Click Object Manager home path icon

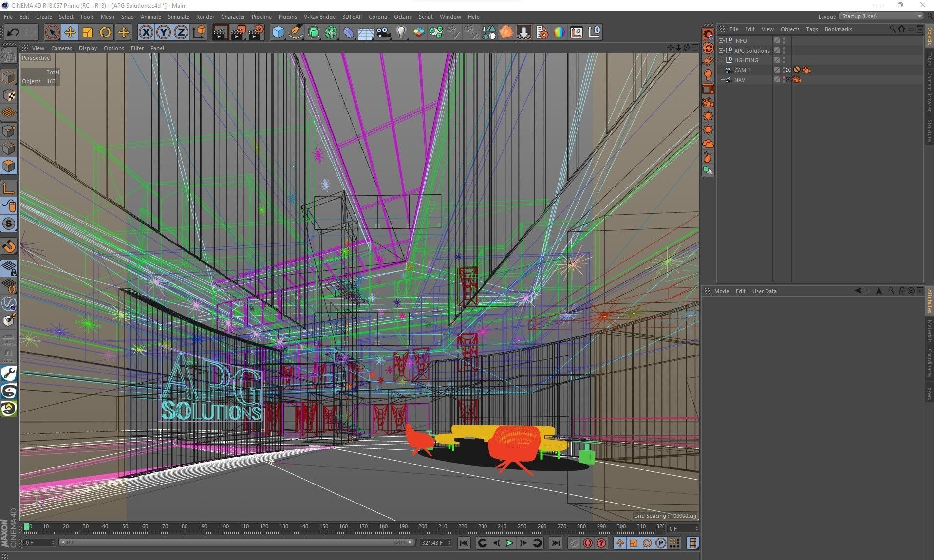click(902, 29)
